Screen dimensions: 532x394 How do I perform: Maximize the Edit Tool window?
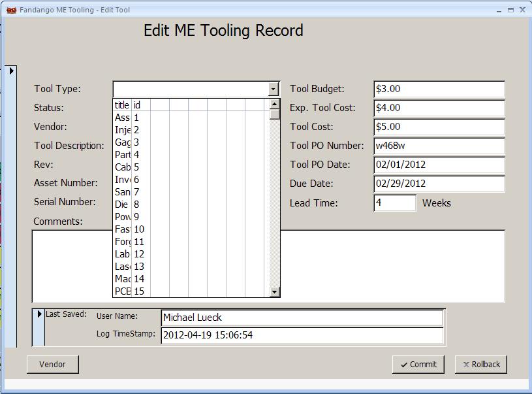click(510, 10)
